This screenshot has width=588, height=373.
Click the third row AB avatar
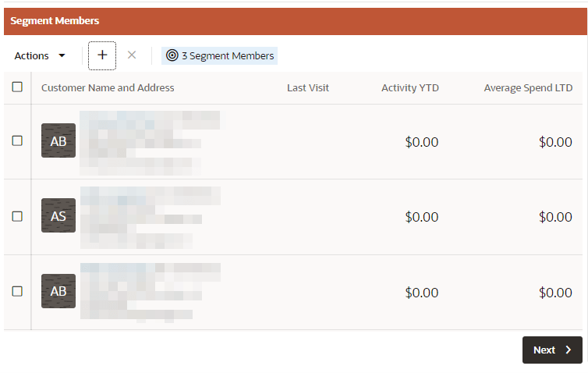coord(58,291)
